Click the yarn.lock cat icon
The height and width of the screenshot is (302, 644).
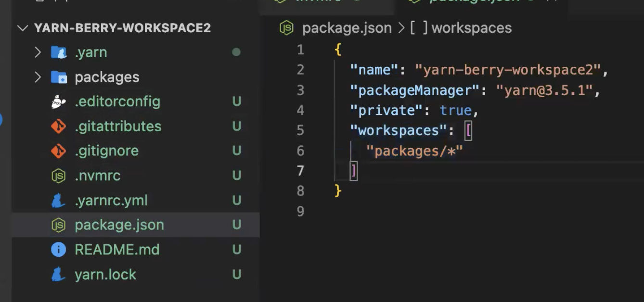click(x=59, y=275)
